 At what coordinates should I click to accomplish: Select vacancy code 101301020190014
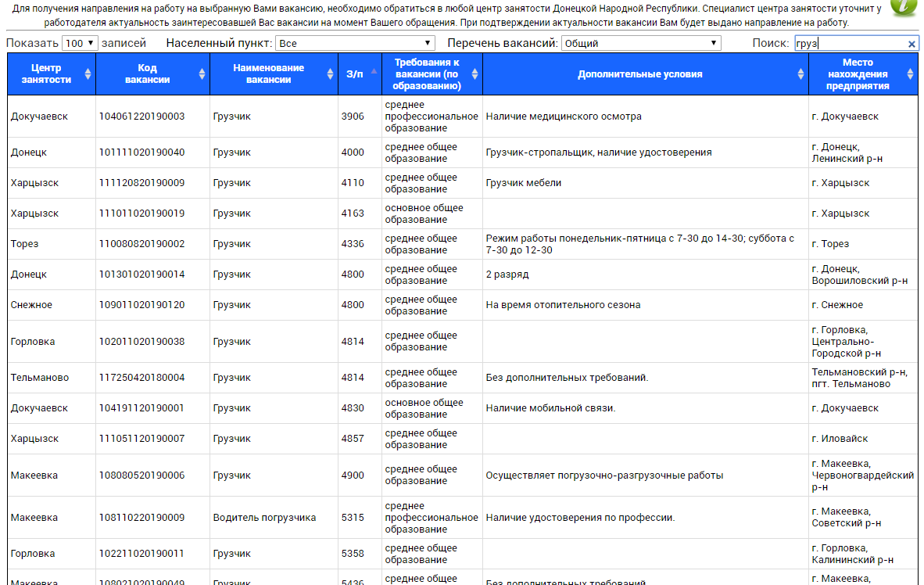[141, 275]
